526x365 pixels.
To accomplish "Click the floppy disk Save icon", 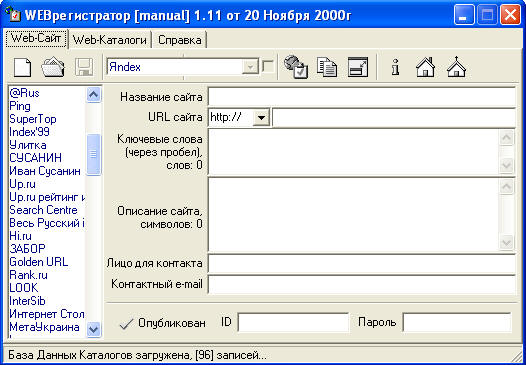I will click(84, 67).
